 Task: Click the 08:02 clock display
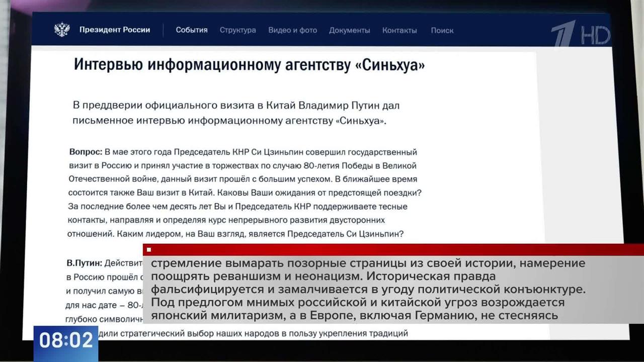tap(66, 341)
